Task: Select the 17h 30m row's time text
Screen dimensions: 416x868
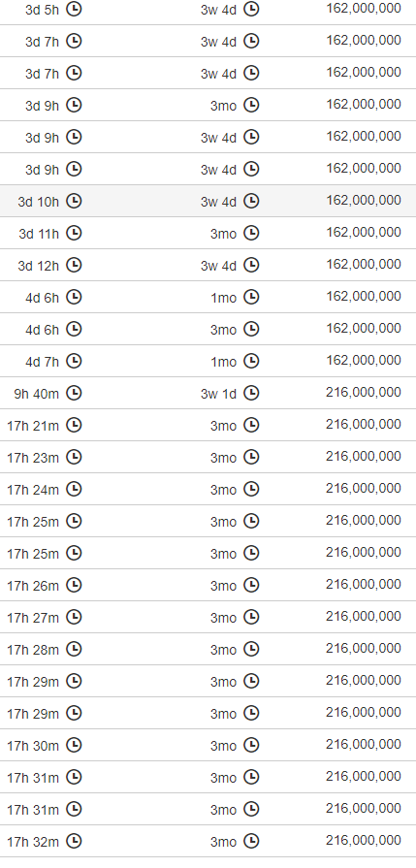Action: tap(33, 746)
